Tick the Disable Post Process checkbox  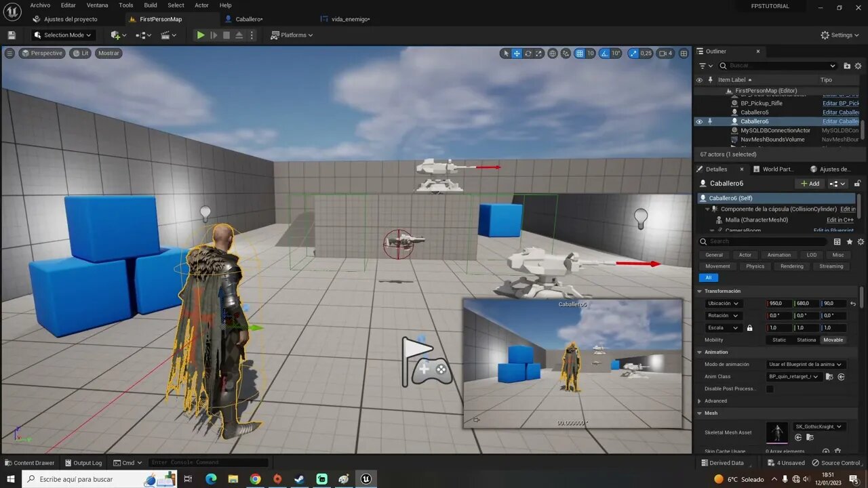coord(770,389)
